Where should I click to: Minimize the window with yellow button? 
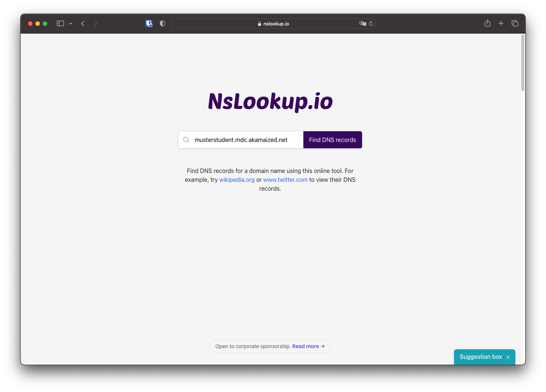[x=38, y=24]
